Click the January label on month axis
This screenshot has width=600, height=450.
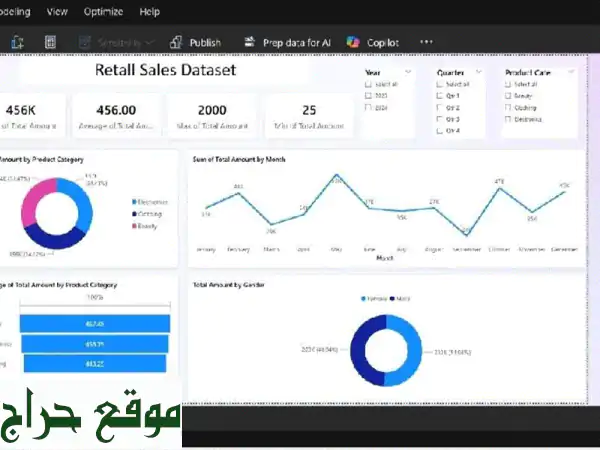(206, 249)
